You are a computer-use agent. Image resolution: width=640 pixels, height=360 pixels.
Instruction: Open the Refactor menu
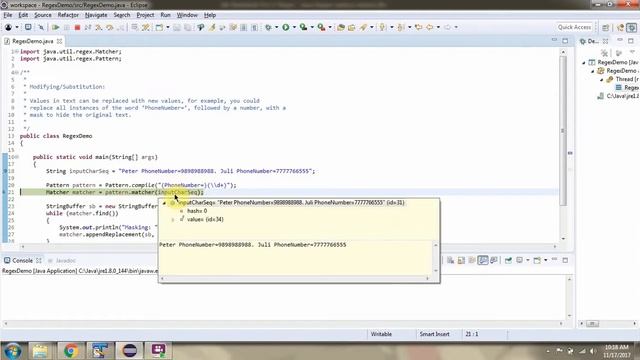68,15
